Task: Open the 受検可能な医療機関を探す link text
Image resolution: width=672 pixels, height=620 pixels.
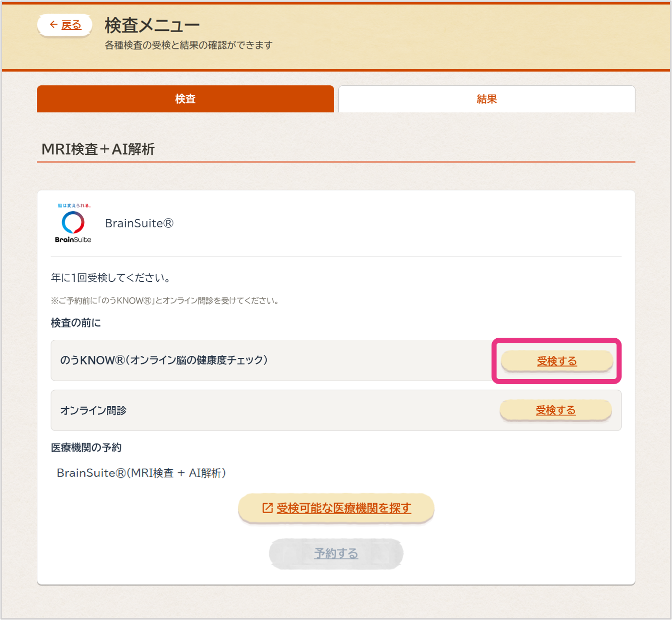Action: click(x=344, y=508)
